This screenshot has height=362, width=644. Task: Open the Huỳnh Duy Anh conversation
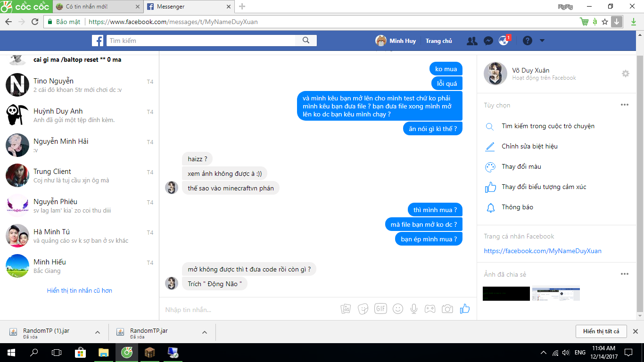click(x=80, y=115)
